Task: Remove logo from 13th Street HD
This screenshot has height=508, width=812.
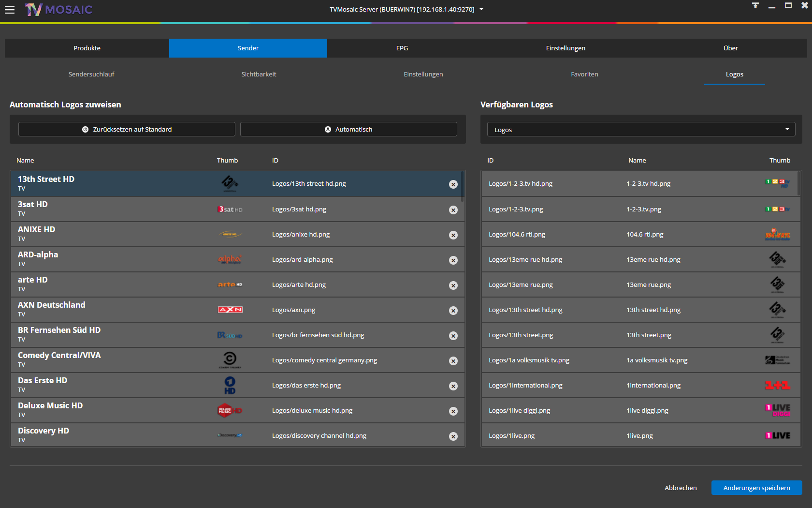Action: (453, 184)
